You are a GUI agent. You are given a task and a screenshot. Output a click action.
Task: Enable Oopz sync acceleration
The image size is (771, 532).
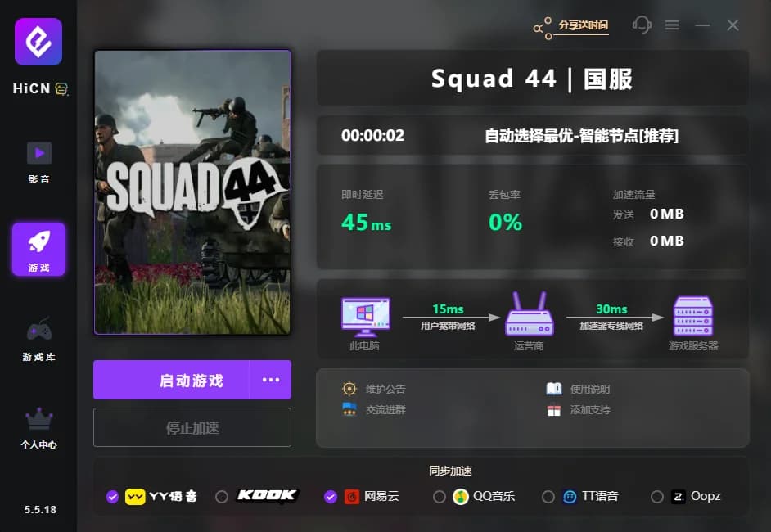pyautogui.click(x=657, y=497)
